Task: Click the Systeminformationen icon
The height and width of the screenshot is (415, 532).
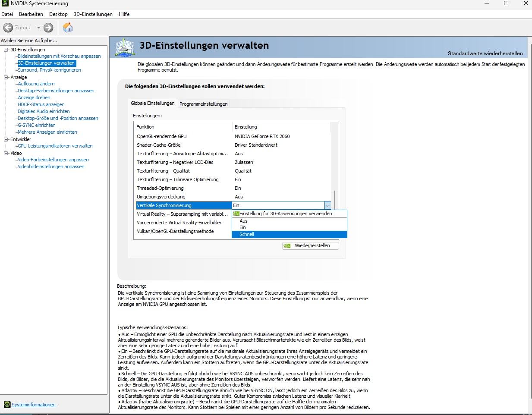Action: point(7,405)
